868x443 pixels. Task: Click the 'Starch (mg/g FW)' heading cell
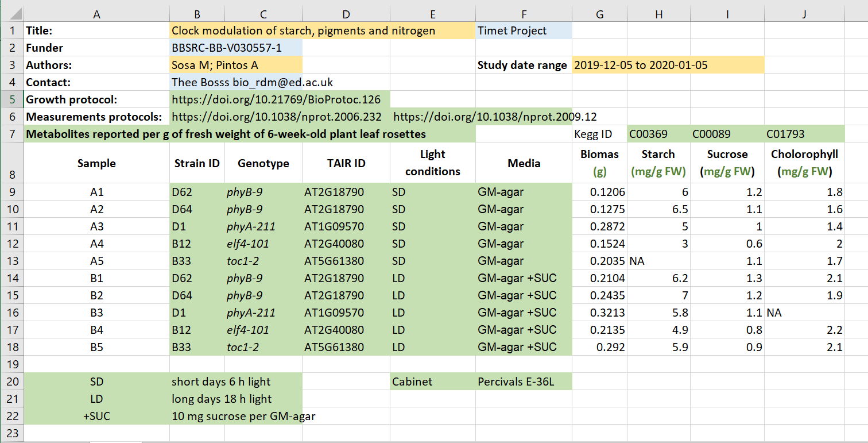click(659, 163)
